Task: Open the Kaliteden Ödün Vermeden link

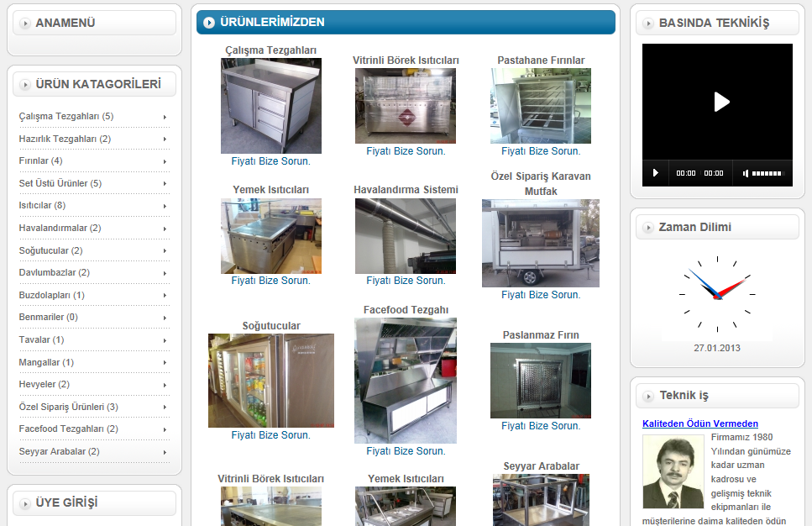Action: tap(699, 423)
